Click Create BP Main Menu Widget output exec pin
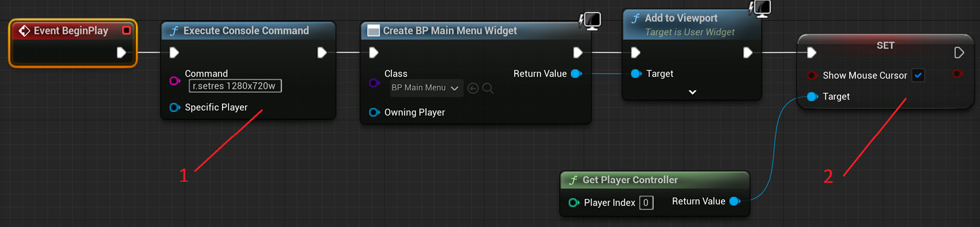 click(x=578, y=53)
